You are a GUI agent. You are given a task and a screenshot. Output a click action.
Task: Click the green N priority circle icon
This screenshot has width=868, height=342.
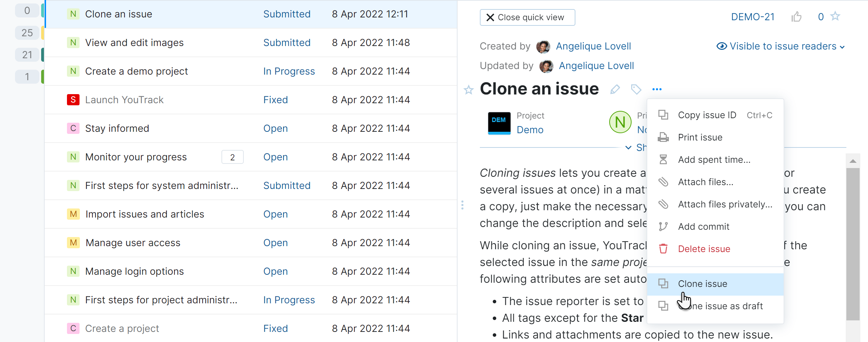[x=620, y=122]
